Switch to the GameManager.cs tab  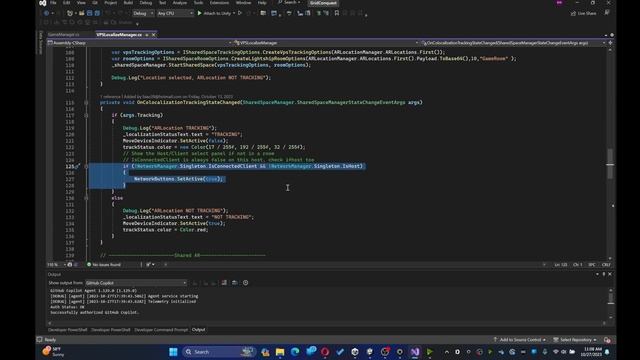tap(63, 35)
